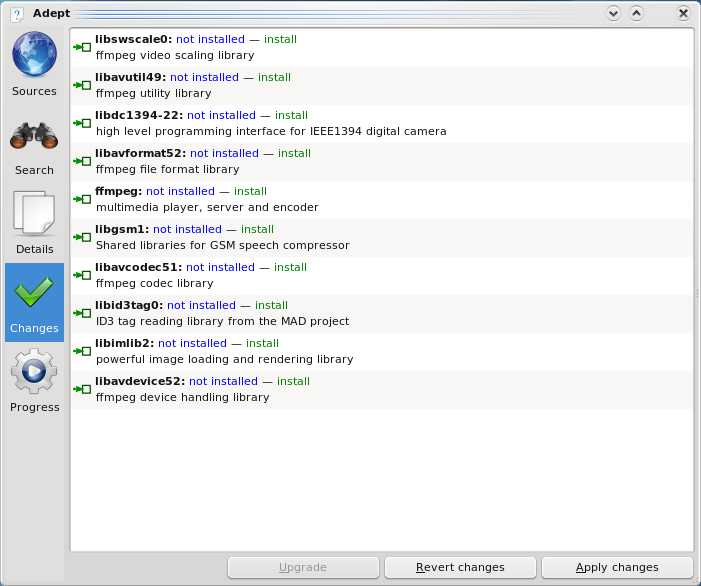
Task: Click the help question mark in title bar
Action: 16,13
